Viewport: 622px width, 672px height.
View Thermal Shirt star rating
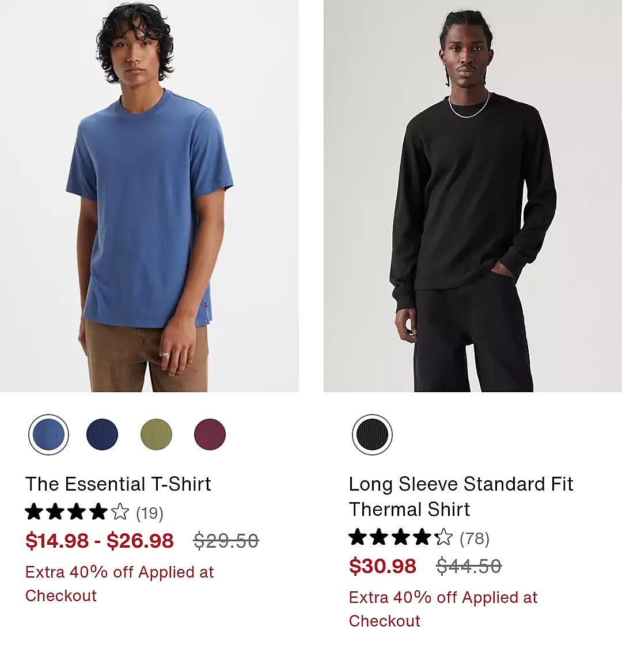tap(400, 537)
